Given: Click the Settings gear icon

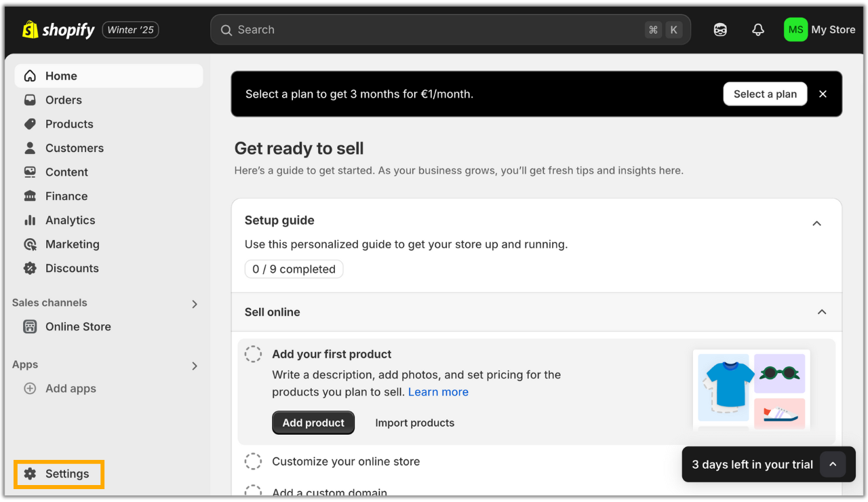Looking at the screenshot, I should 30,474.
